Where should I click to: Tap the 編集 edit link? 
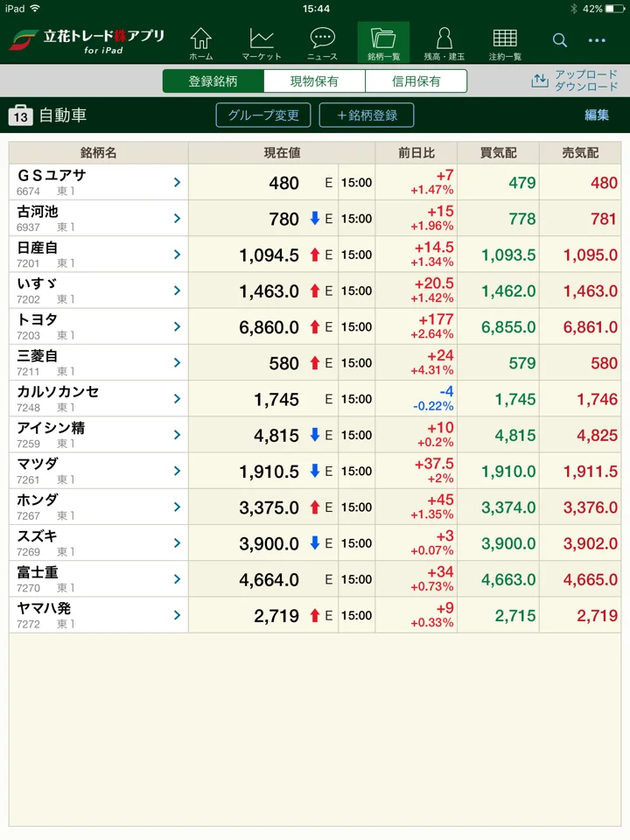(596, 115)
